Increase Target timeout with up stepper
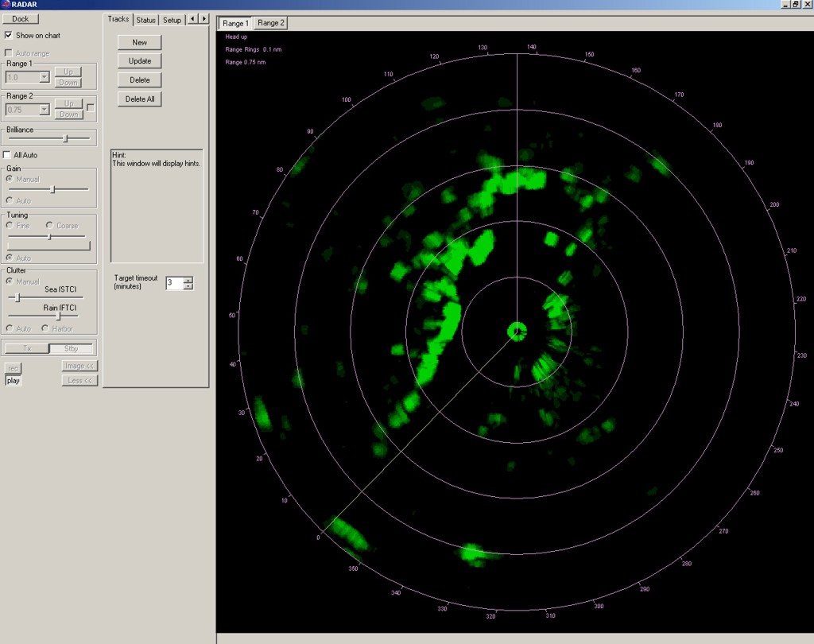814x644 pixels. [188, 280]
